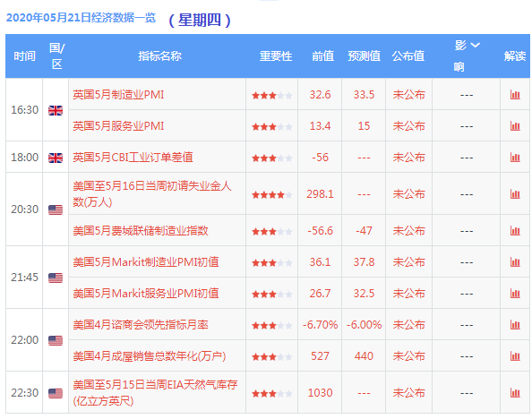Click three-star rating for 英国5月服务业PMI
Image resolution: width=532 pixels, height=419 pixels.
[x=271, y=127]
